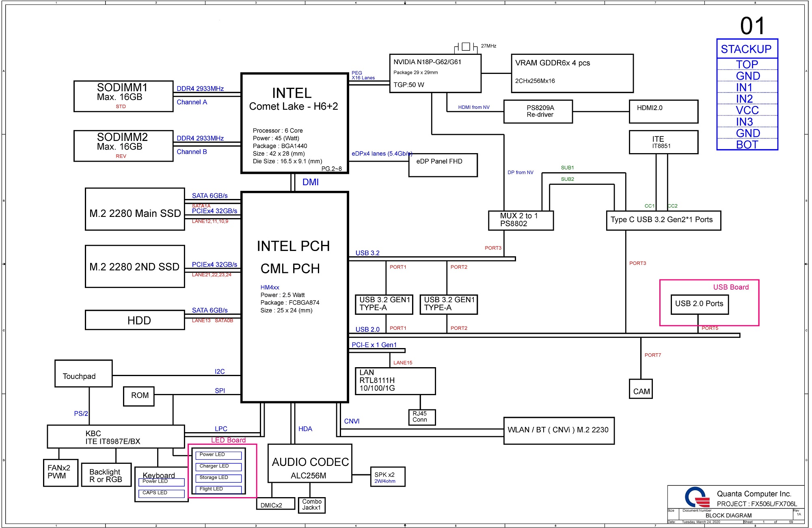Image resolution: width=812 pixels, height=528 pixels.
Task: Click the AUDIO CODEC ALC256M block
Action: 310,463
